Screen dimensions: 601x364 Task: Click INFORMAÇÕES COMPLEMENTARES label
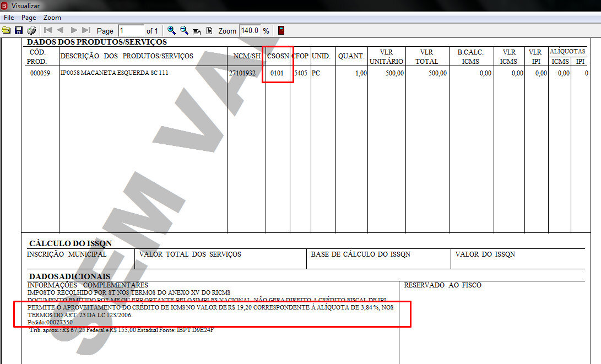click(88, 285)
